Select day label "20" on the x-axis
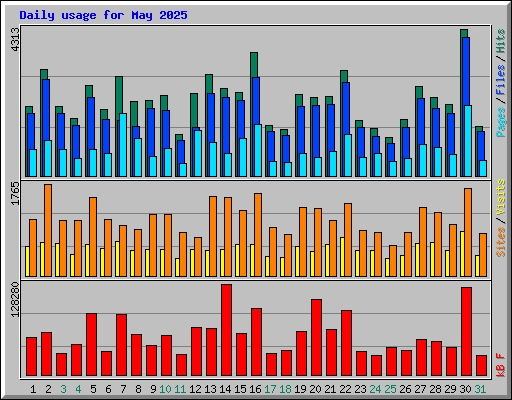 (315, 389)
